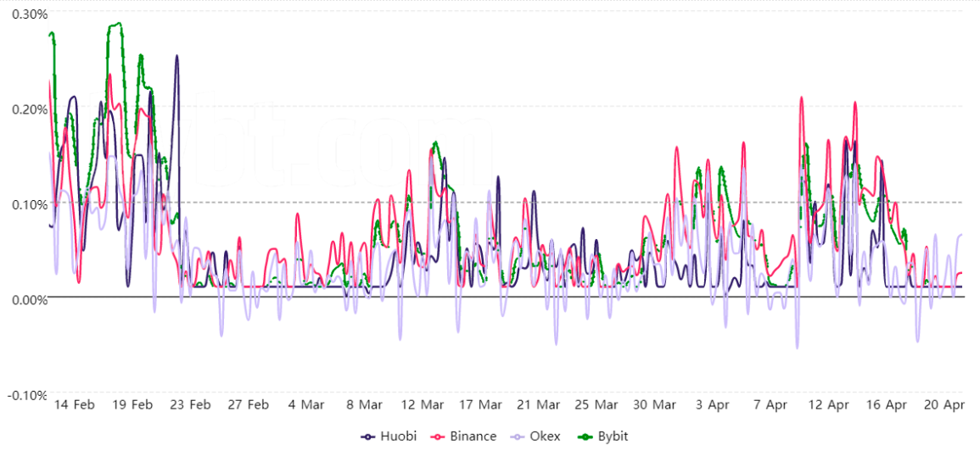This screenshot has height=451, width=980.
Task: Hide the Binance series via its legend text
Action: [473, 436]
